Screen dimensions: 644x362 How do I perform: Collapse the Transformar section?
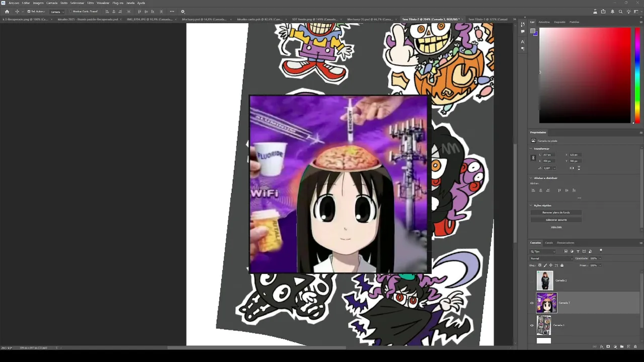531,149
